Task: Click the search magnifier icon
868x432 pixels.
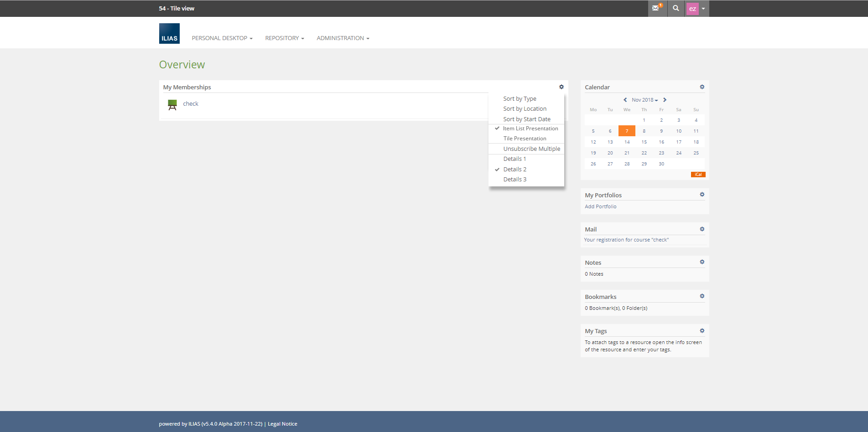Action: pos(676,8)
